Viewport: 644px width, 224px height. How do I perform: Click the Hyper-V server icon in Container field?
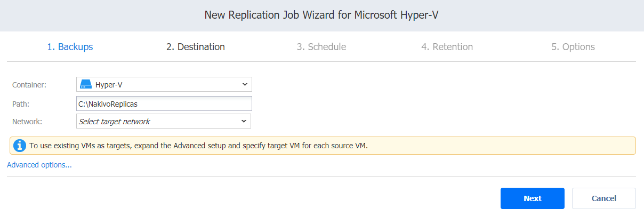(85, 84)
